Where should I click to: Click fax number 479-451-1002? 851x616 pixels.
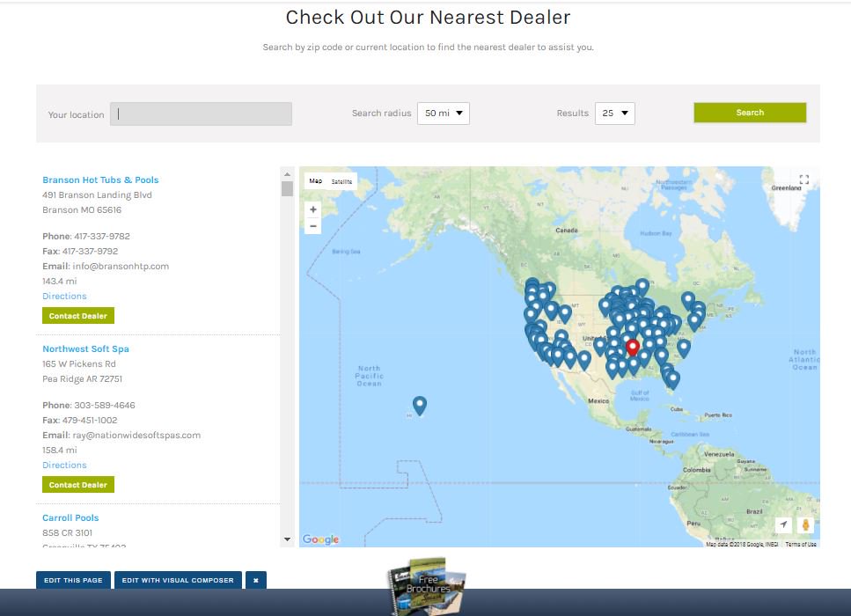tap(90, 420)
